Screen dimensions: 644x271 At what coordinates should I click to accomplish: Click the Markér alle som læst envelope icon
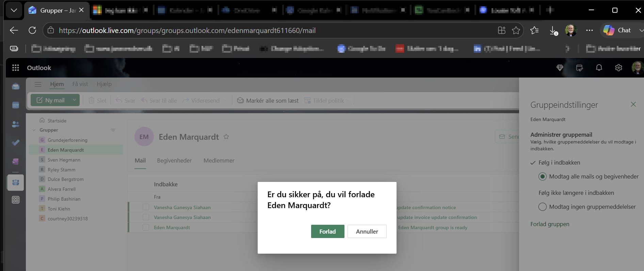tap(240, 100)
